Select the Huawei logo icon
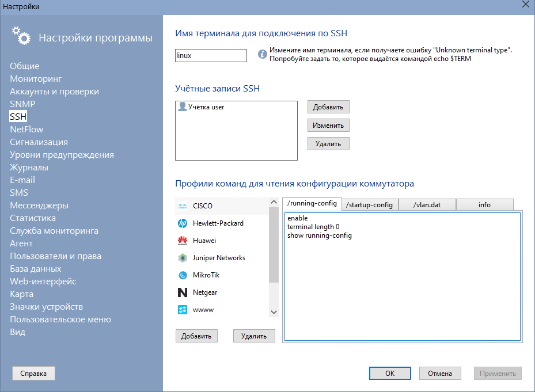Screen dimensions: 535x392 tap(183, 241)
